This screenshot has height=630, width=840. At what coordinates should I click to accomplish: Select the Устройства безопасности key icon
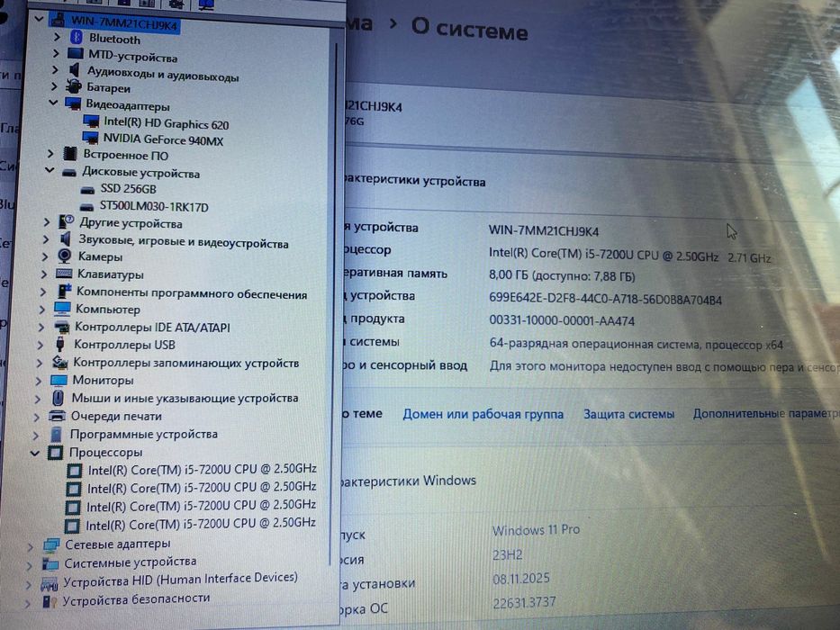point(50,602)
